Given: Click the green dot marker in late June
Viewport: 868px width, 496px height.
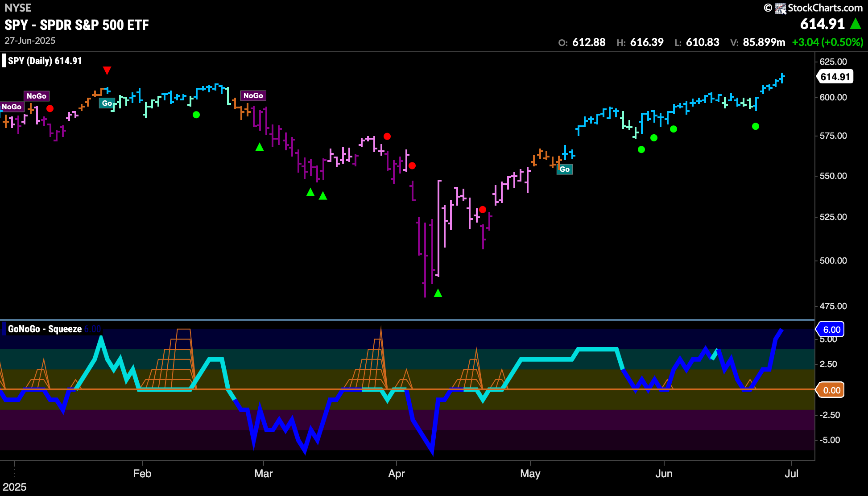Looking at the screenshot, I should (x=756, y=126).
